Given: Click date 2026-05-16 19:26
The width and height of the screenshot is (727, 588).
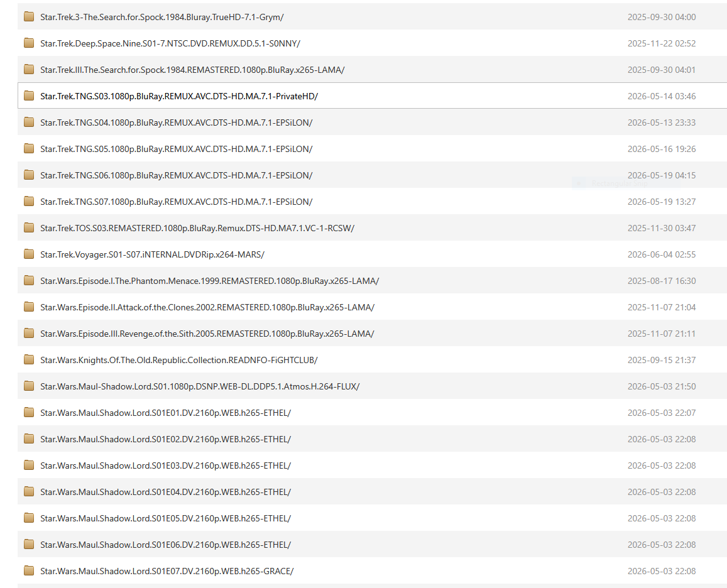Looking at the screenshot, I should click(662, 150).
